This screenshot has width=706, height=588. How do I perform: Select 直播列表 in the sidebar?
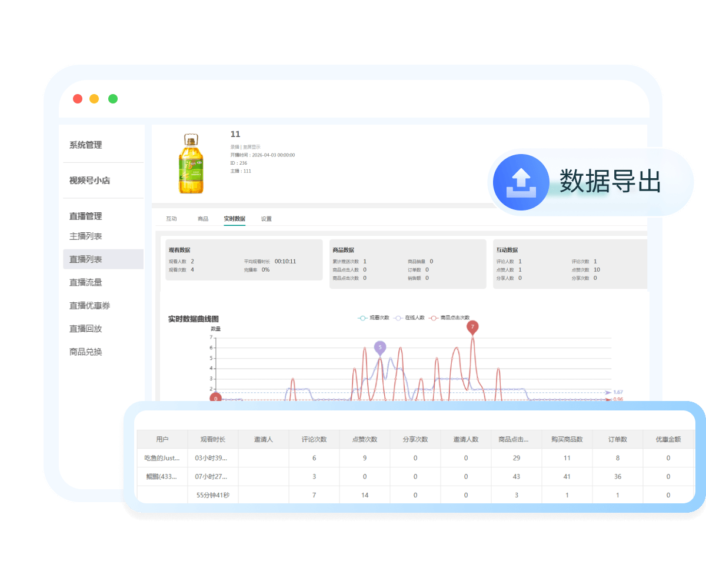click(x=104, y=259)
